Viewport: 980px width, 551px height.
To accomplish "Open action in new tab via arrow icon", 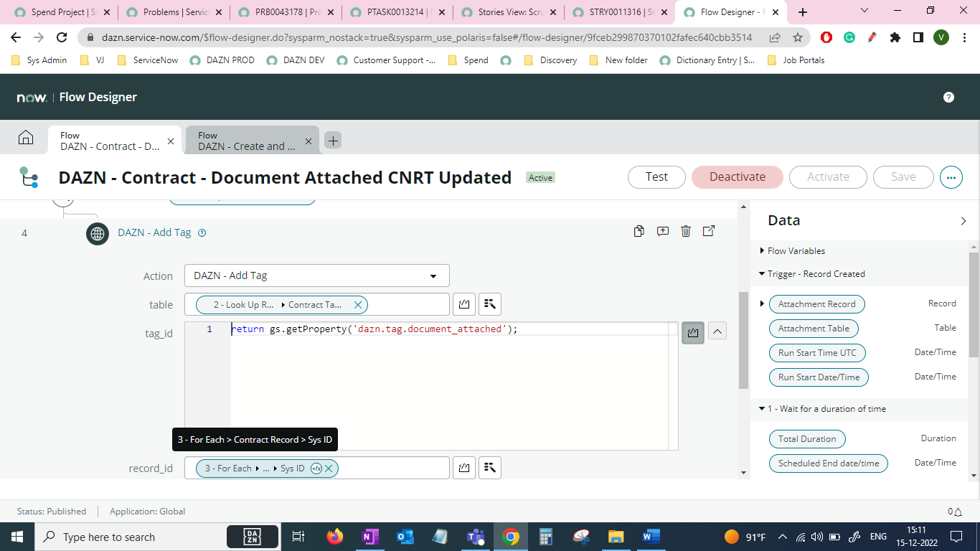I will pyautogui.click(x=709, y=231).
